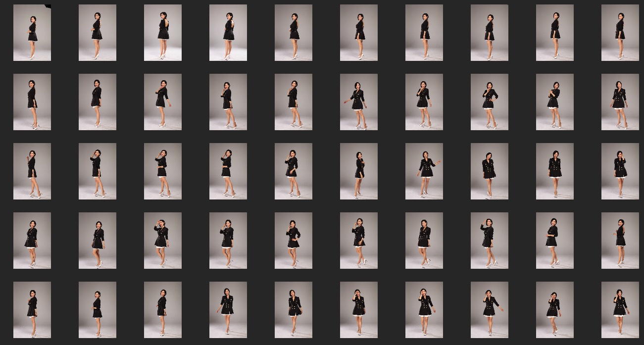Select the last thumbnail in the top row

620,33
